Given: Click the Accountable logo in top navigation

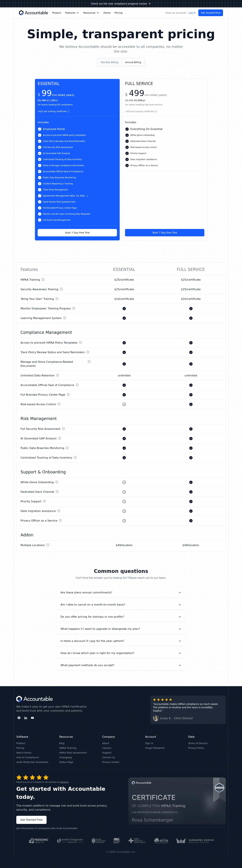Looking at the screenshot, I should coord(33,13).
